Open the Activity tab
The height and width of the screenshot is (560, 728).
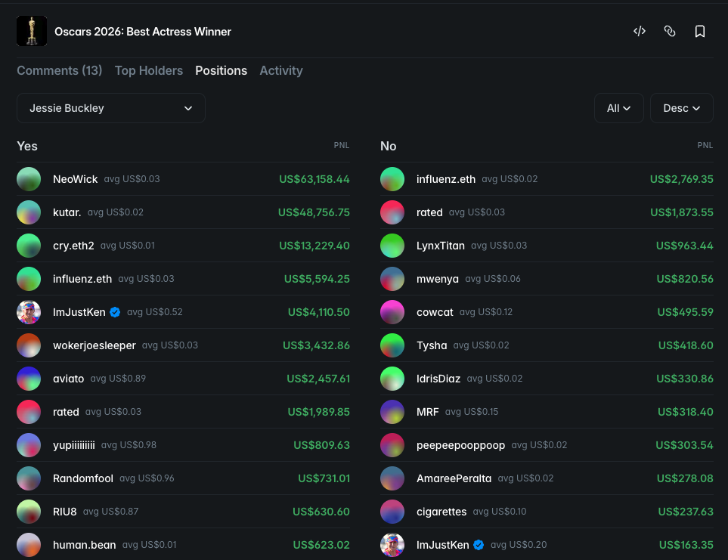coord(281,70)
